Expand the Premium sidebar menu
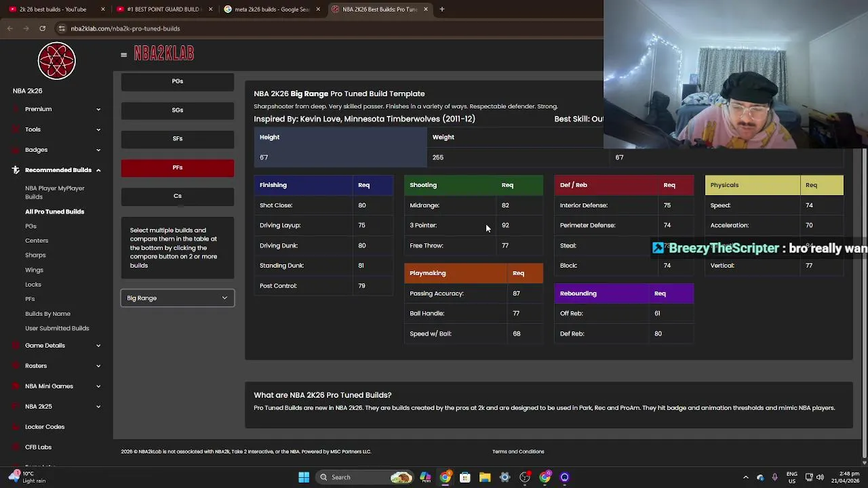 [57, 109]
